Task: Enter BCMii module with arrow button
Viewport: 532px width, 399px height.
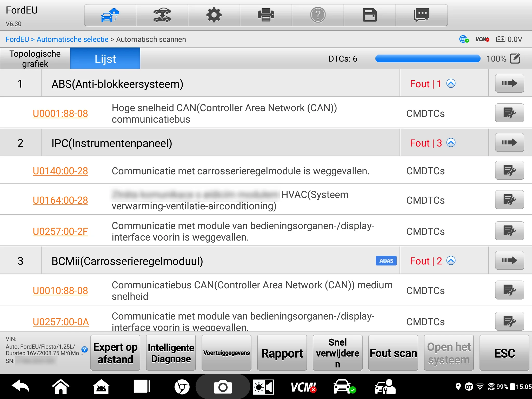Action: [509, 261]
